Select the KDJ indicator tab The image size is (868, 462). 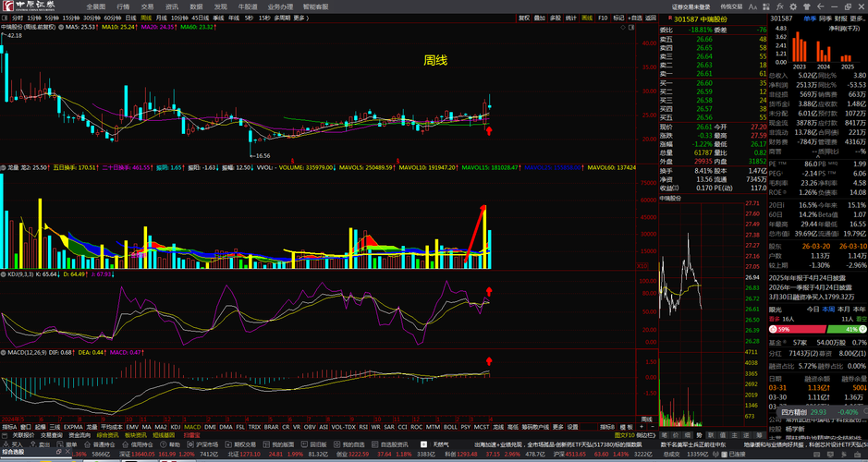175,427
